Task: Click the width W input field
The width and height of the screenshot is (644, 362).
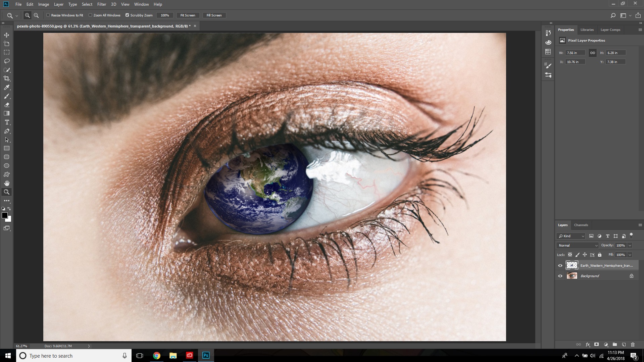Action: click(x=575, y=53)
